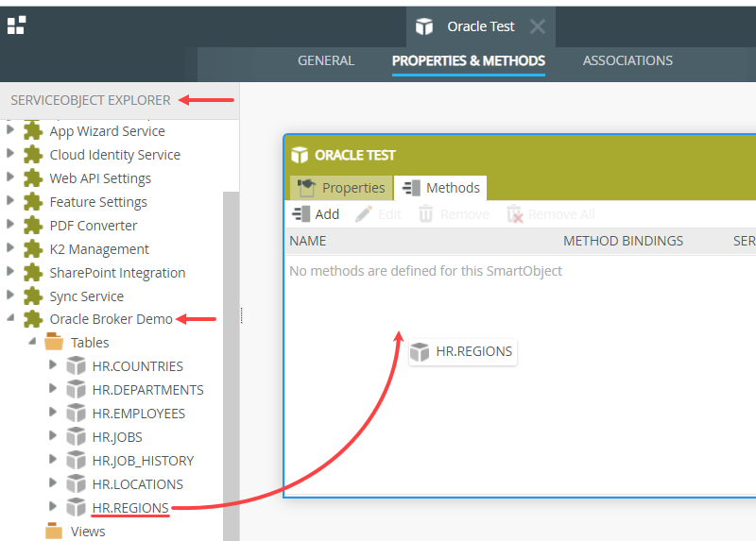Click the K2 Management puzzle icon
Screen dimensions: 756x541
(x=33, y=248)
